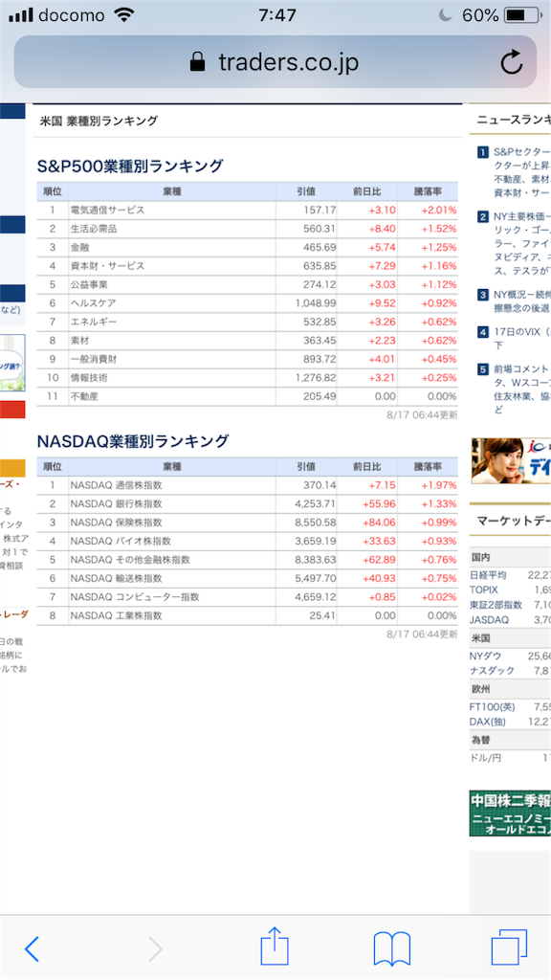Tap the Safari reload page icon
Screen dimensions: 551x980
click(x=511, y=61)
